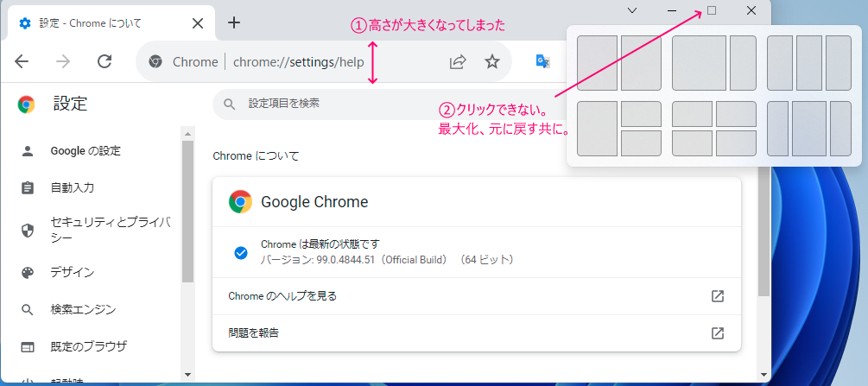Reload the Chrome settings page
The height and width of the screenshot is (386, 868).
105,61
